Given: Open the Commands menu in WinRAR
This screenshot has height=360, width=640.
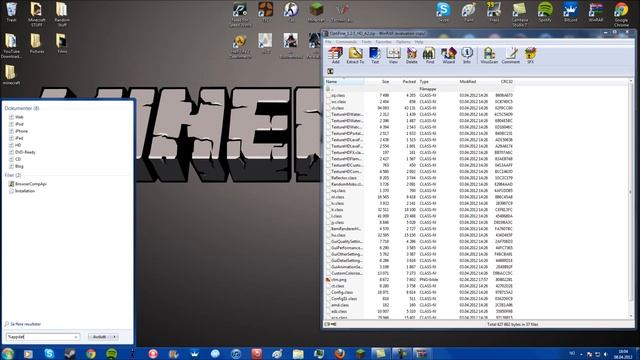Looking at the screenshot, I should coord(347,42).
